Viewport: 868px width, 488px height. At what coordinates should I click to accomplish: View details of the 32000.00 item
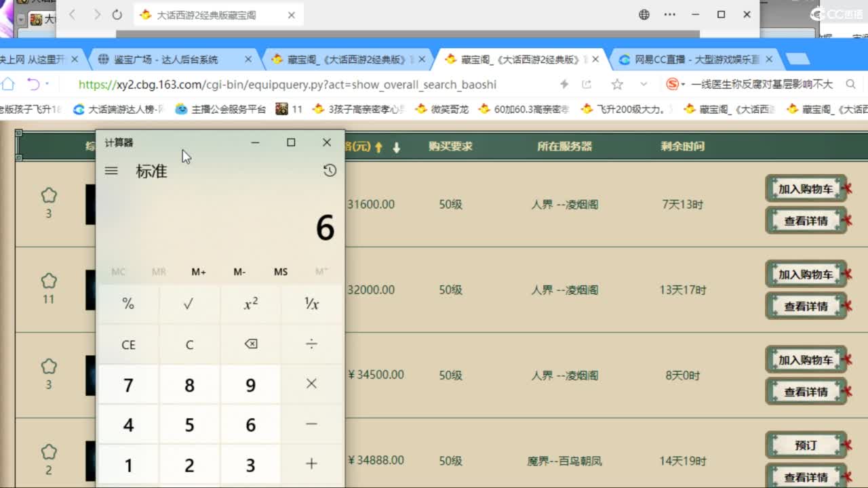click(806, 306)
